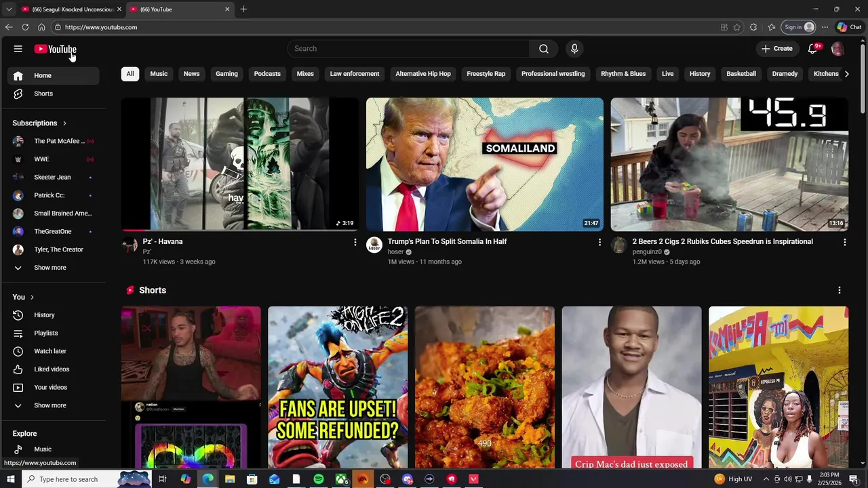Open Tyler, The Creator subscription
Screen dimensions: 868x488
point(54,249)
